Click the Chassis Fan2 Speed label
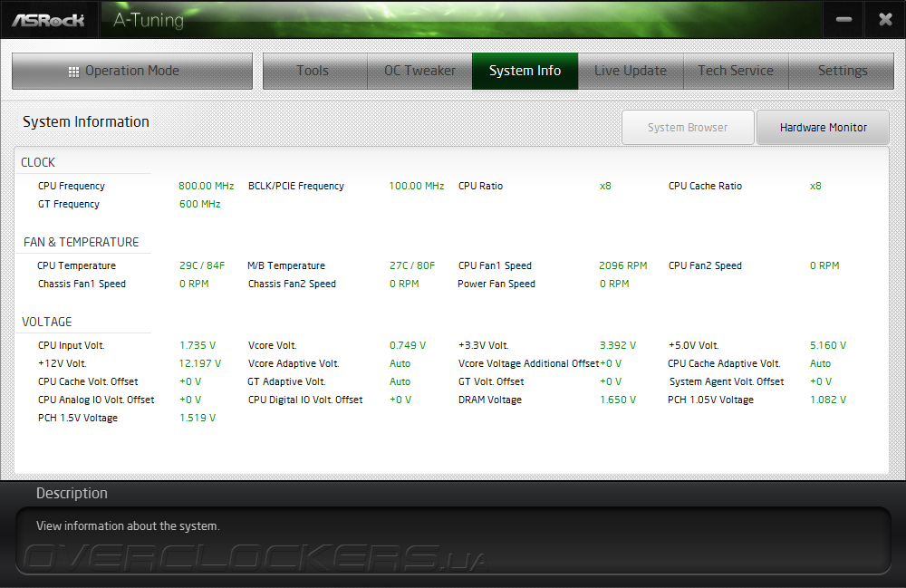The width and height of the screenshot is (906, 588). [292, 284]
